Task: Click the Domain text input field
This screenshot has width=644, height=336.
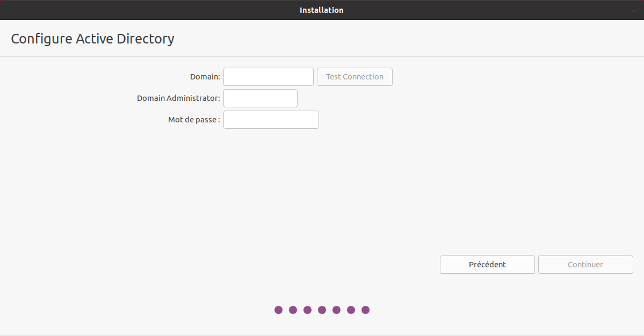Action: pyautogui.click(x=268, y=77)
